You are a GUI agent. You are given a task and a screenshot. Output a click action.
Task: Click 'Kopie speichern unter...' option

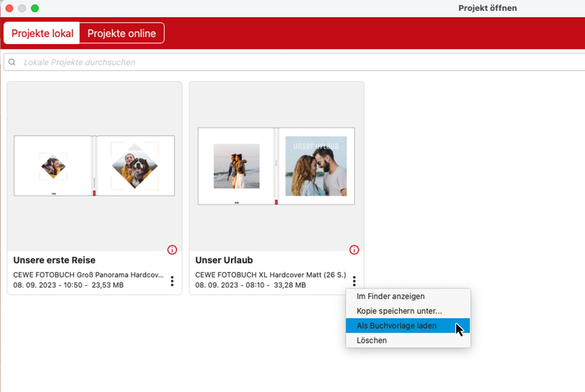coord(398,311)
